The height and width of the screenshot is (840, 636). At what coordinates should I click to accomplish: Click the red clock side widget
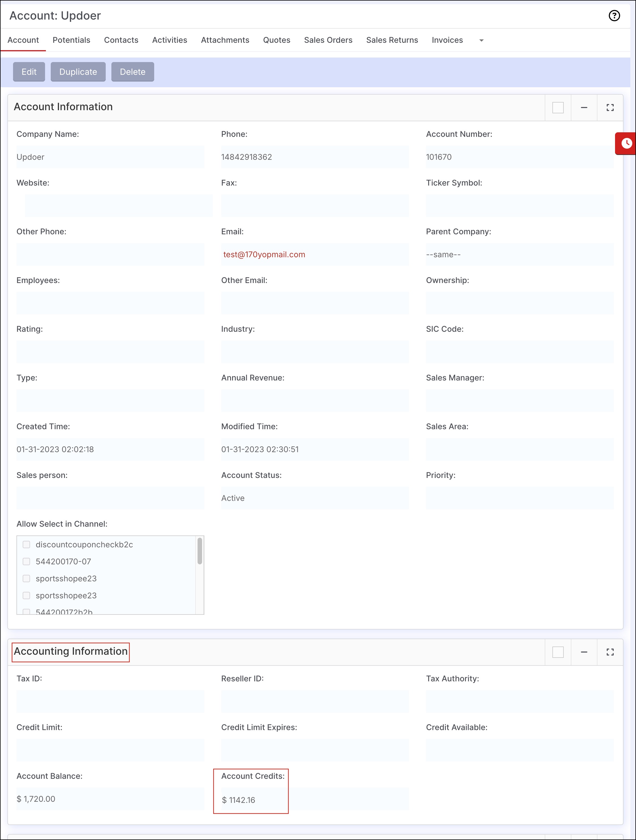click(x=626, y=143)
